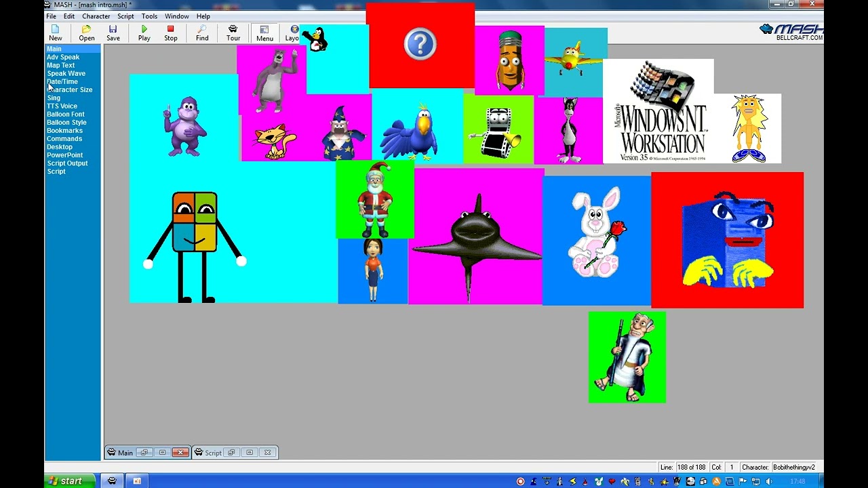Click the Windows-logo stick figure character
The width and height of the screenshot is (868, 488).
pyautogui.click(x=195, y=247)
